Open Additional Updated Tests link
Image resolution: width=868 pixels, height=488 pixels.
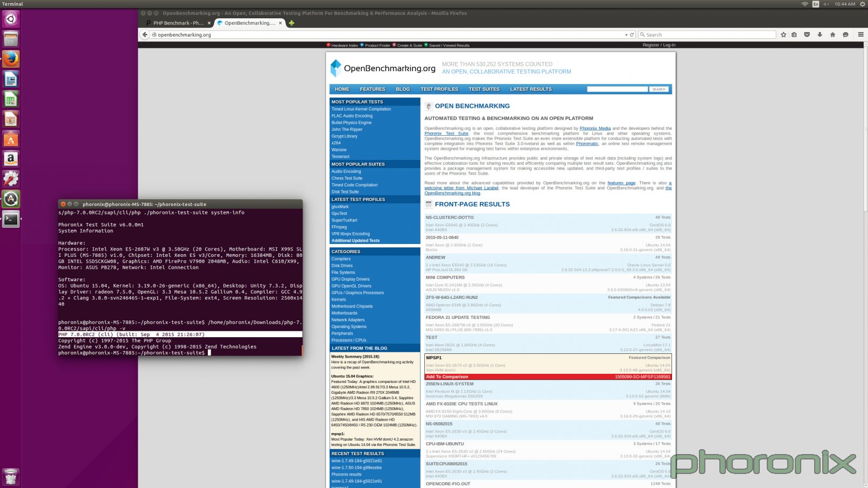(355, 241)
